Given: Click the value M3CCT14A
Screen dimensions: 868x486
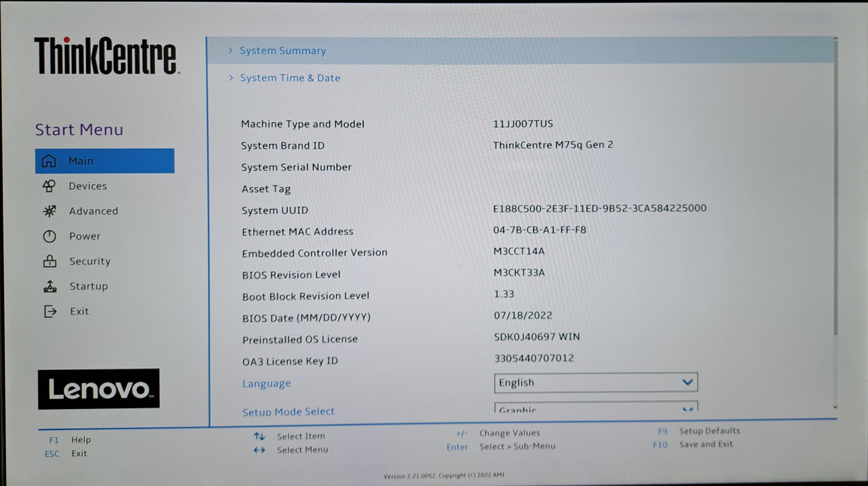Looking at the screenshot, I should (x=519, y=251).
